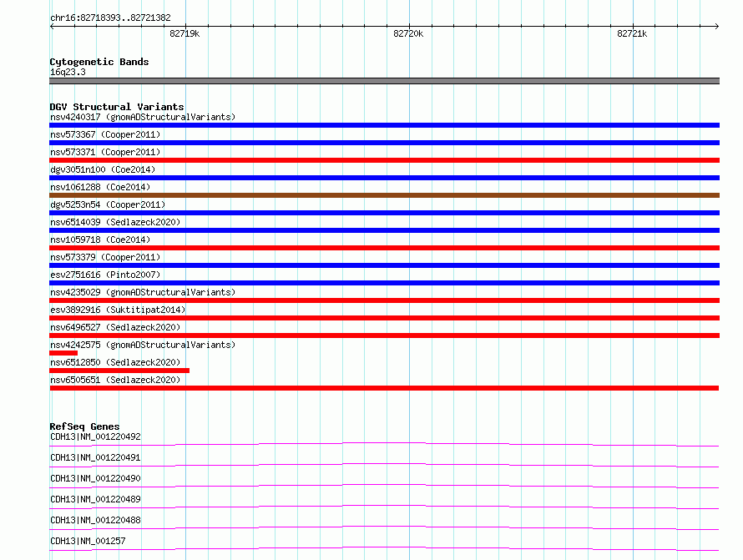Click the red bar under esv3892916
743x560 pixels.
click(x=384, y=318)
